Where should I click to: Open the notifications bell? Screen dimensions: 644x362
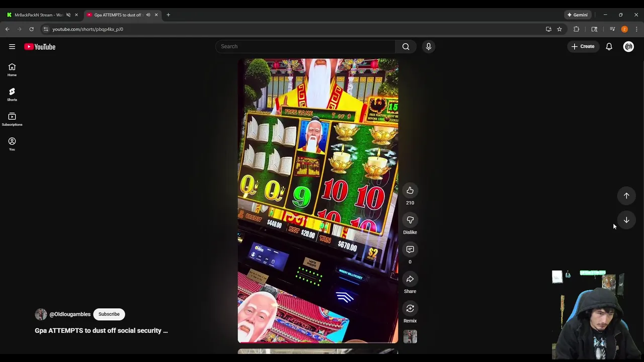coord(609,46)
